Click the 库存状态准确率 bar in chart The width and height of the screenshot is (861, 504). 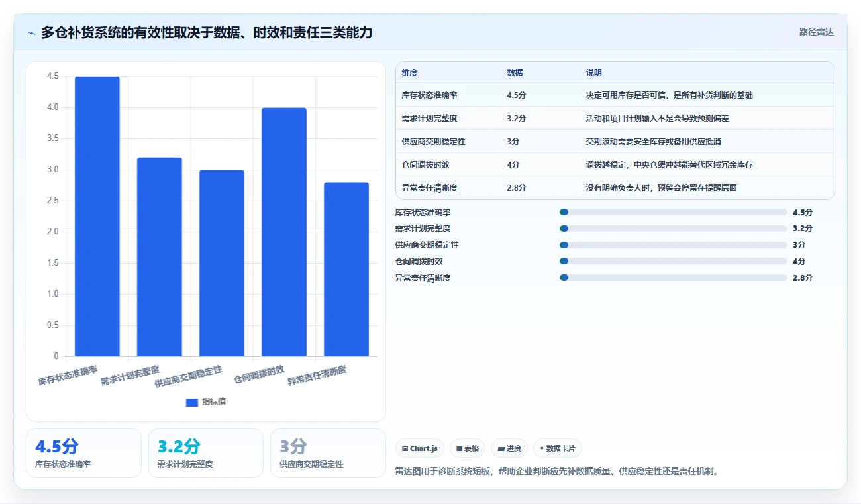(97, 217)
